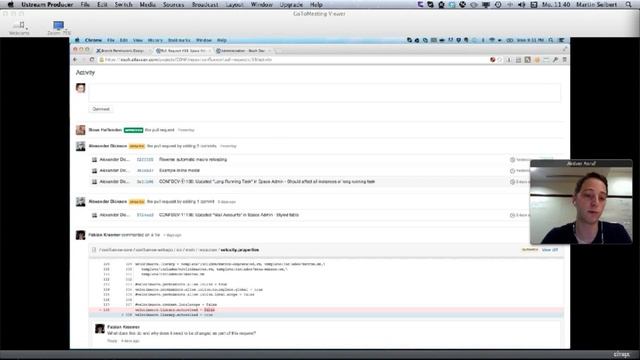640x360 pixels.
Task: Open the Ustream Producer application menu
Action: (47, 4)
